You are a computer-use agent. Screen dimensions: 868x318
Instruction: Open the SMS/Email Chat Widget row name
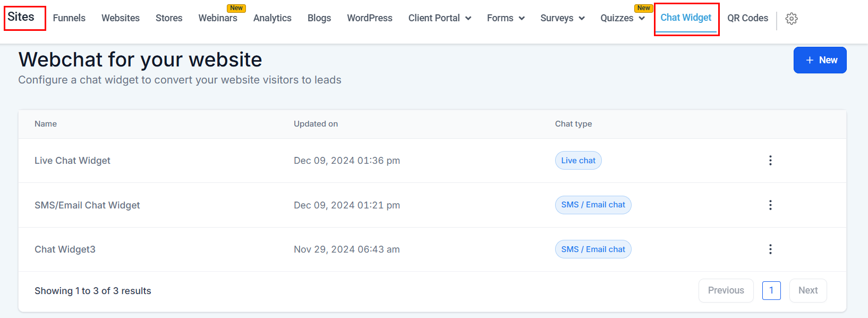[x=87, y=205]
